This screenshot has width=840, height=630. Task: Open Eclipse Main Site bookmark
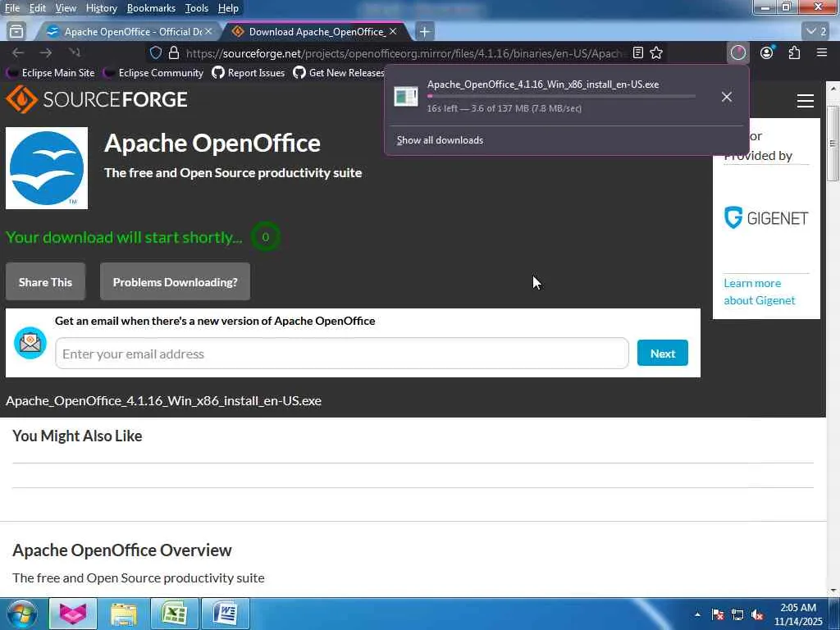pos(51,73)
